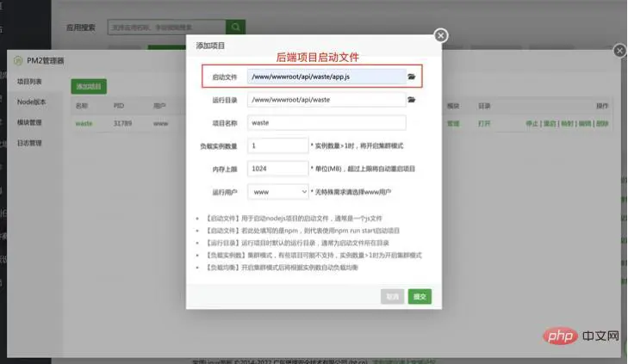Screen dimensions: 628x364
Task: Click the waste project name link
Action: point(84,123)
